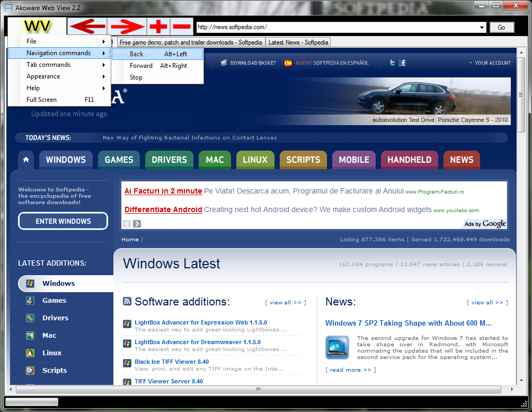Image resolution: width=532 pixels, height=412 pixels.
Task: Click the RSS icon beside Software additions
Action: [x=127, y=301]
